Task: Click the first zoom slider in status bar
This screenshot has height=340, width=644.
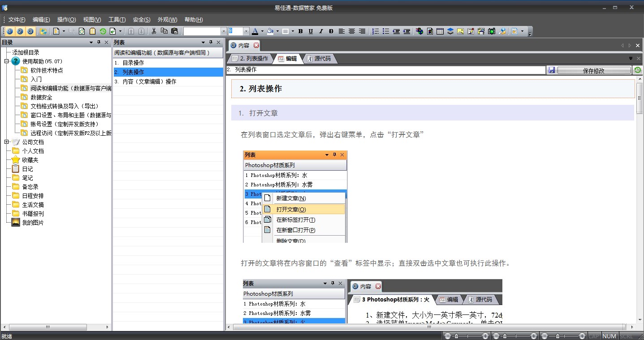Action: (x=466, y=336)
